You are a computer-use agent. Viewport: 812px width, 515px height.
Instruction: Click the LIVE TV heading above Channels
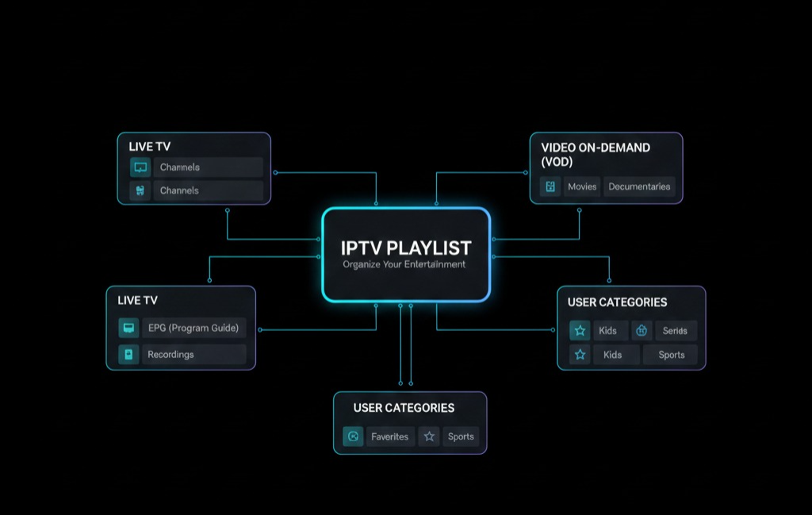pos(150,147)
